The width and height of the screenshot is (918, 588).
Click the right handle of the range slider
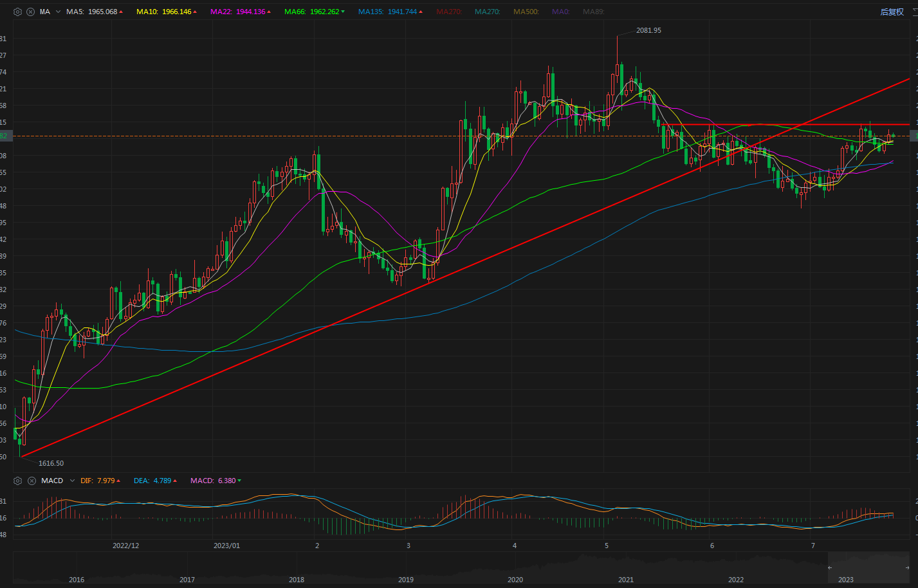907,567
